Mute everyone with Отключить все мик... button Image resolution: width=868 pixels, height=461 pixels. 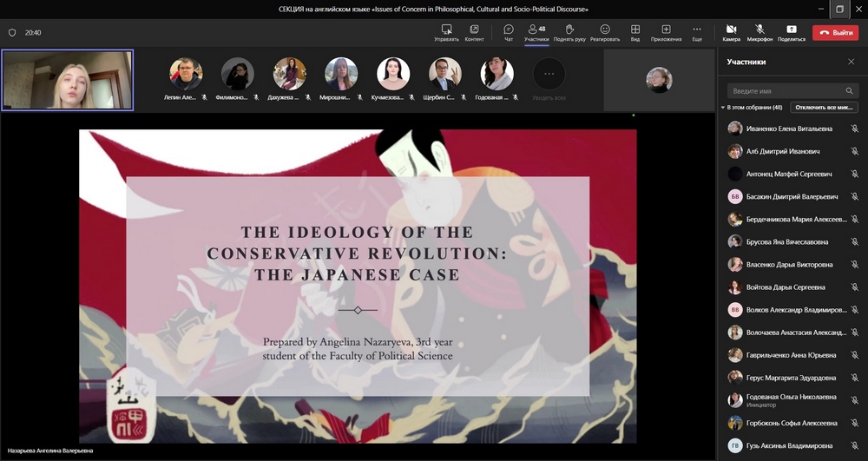(824, 108)
